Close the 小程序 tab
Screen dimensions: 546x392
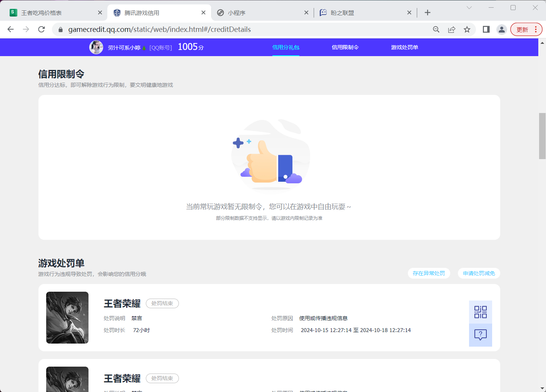pyautogui.click(x=306, y=13)
